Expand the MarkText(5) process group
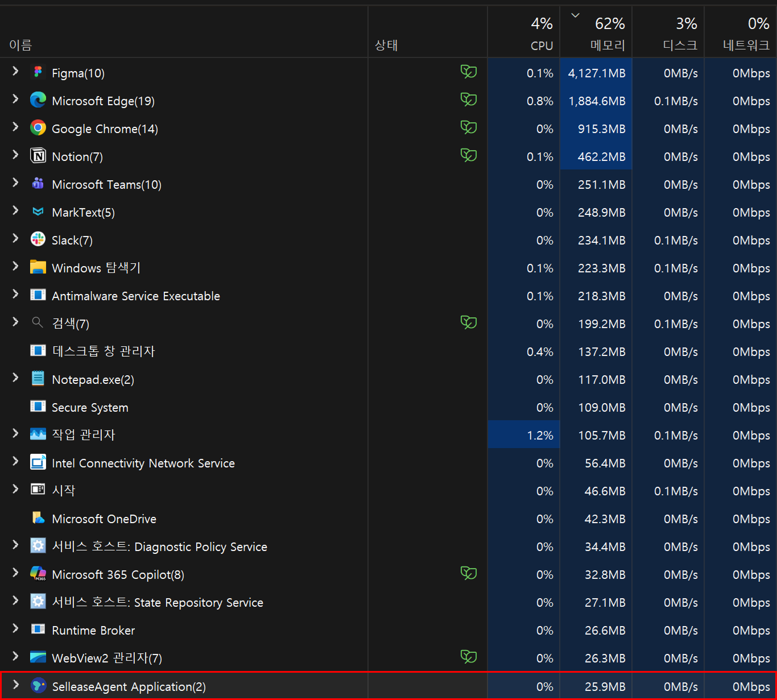 [x=15, y=210]
